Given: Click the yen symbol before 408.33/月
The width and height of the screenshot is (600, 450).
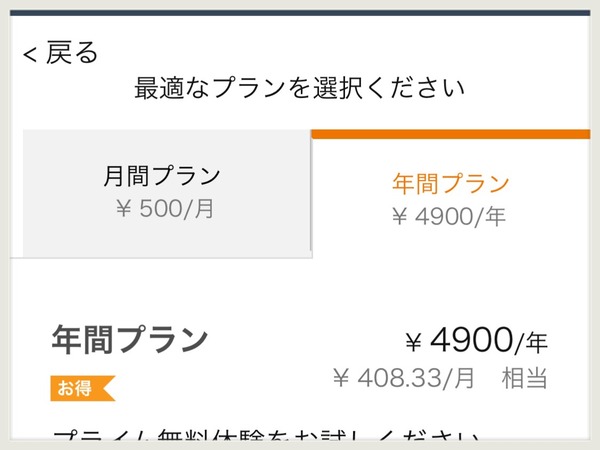Looking at the screenshot, I should (341, 378).
